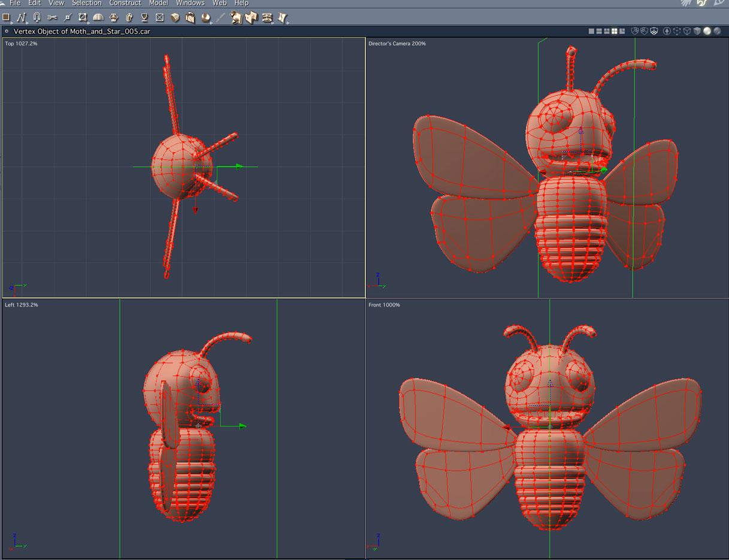Image resolution: width=729 pixels, height=560 pixels.
Task: Open the 'Front 1000%' view dropdown
Action: click(x=384, y=305)
